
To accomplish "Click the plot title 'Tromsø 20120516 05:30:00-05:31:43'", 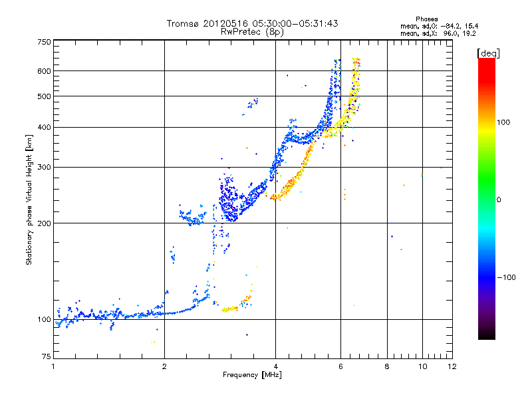I will (252, 23).
